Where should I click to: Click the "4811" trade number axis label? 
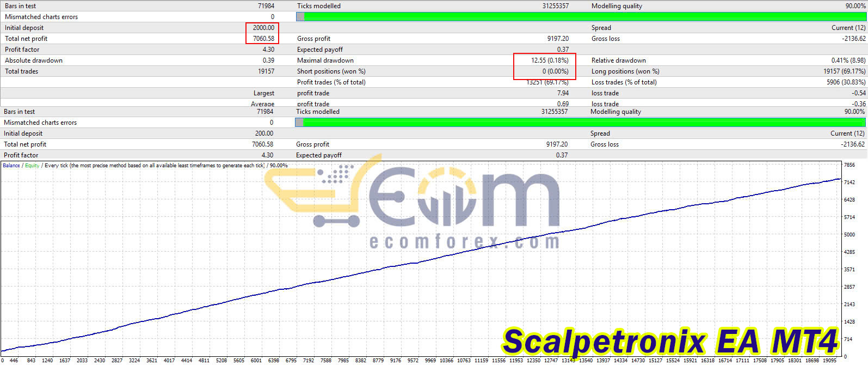point(204,361)
